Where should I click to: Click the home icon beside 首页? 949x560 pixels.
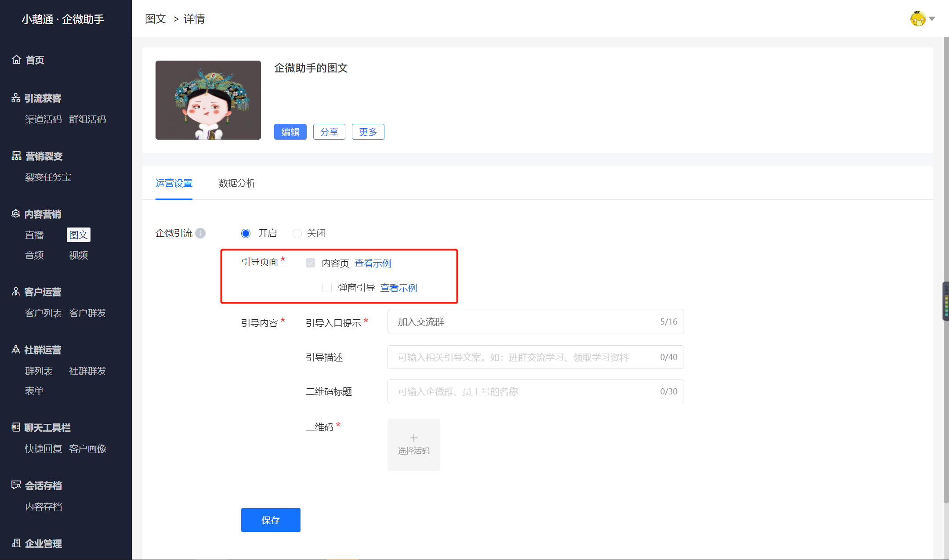[16, 60]
